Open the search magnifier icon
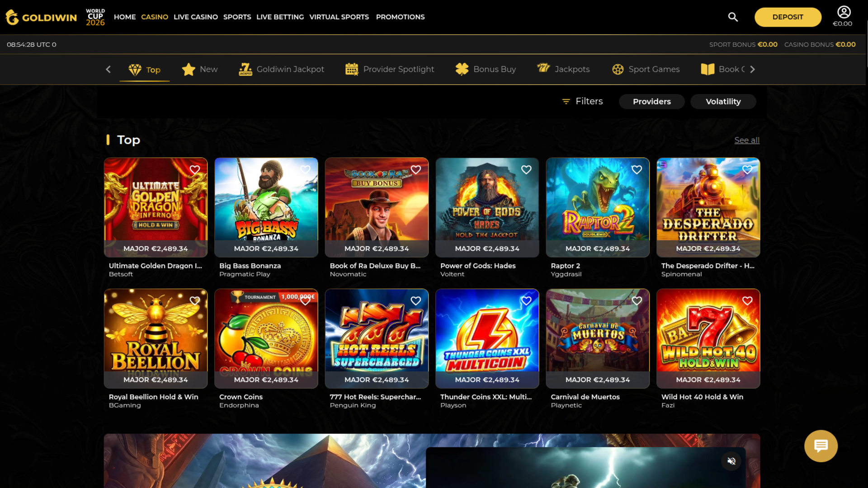The height and width of the screenshot is (488, 868). pos(733,17)
